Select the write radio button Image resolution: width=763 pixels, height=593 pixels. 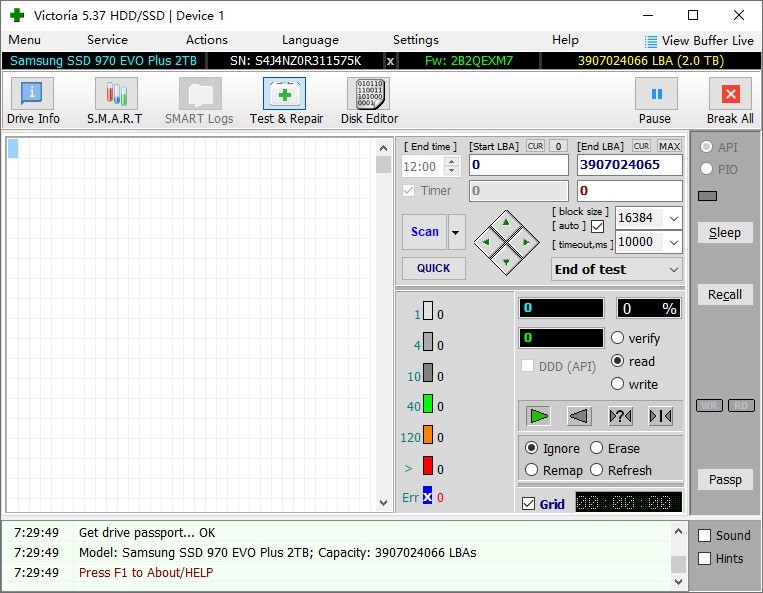point(617,383)
